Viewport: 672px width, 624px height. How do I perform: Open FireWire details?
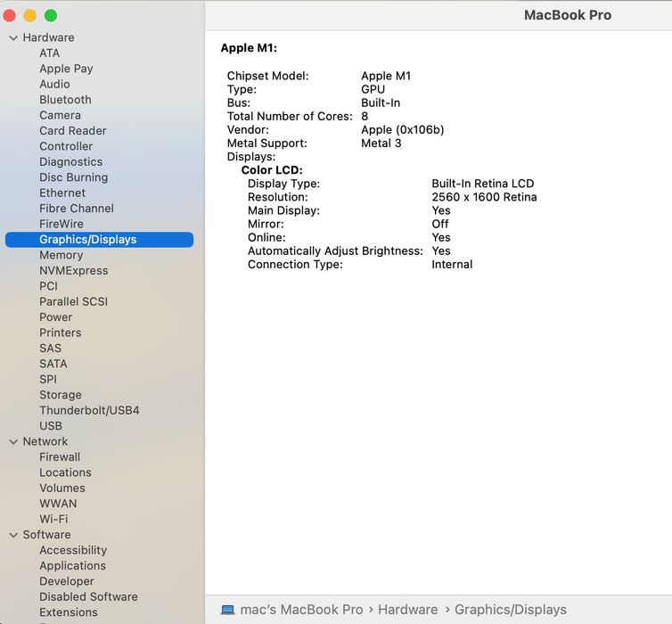pyautogui.click(x=61, y=224)
